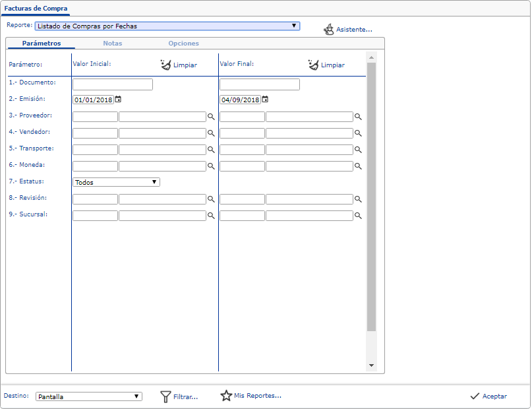Click the Limpiar broom for Valor Final

pyautogui.click(x=313, y=65)
